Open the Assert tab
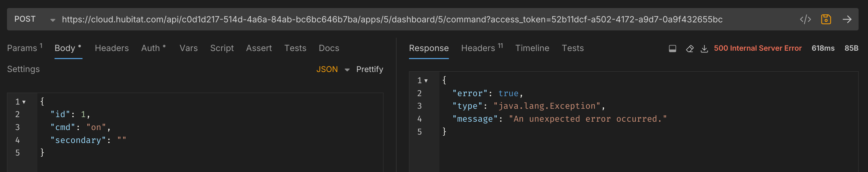The image size is (868, 172). point(259,48)
